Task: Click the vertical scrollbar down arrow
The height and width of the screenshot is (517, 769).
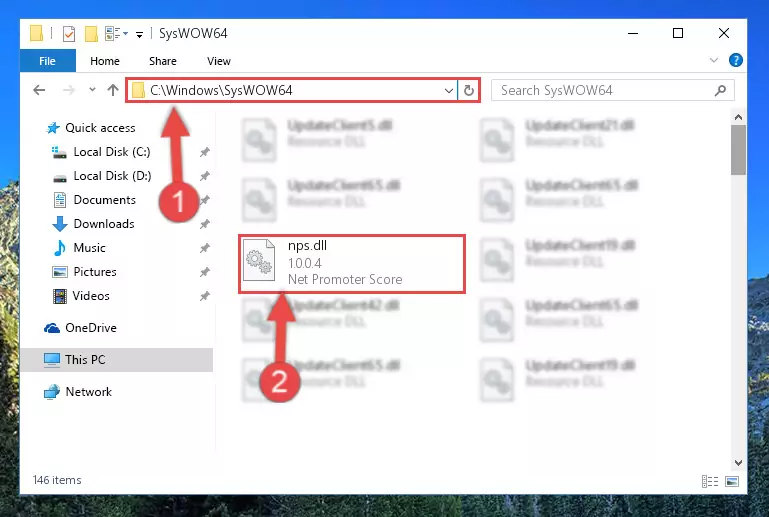Action: click(x=738, y=463)
